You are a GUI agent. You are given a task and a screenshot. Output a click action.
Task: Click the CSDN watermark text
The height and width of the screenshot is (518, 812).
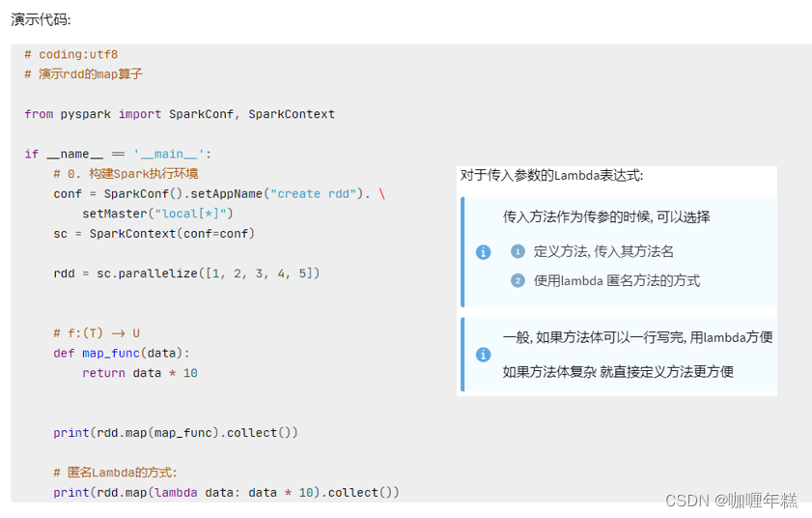tap(731, 501)
